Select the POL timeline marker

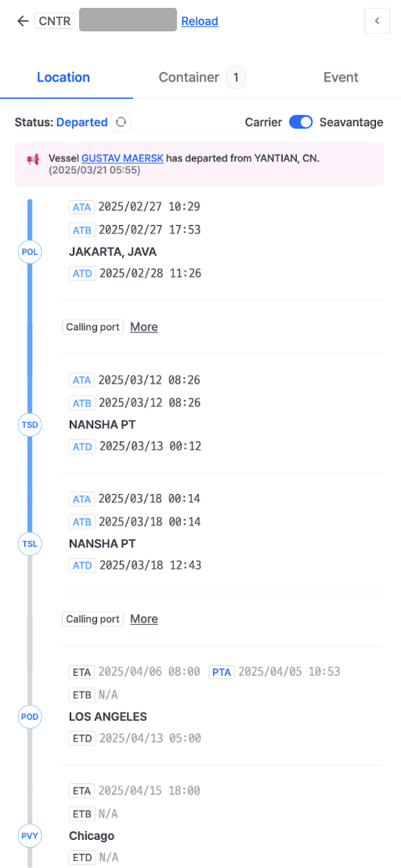30,252
